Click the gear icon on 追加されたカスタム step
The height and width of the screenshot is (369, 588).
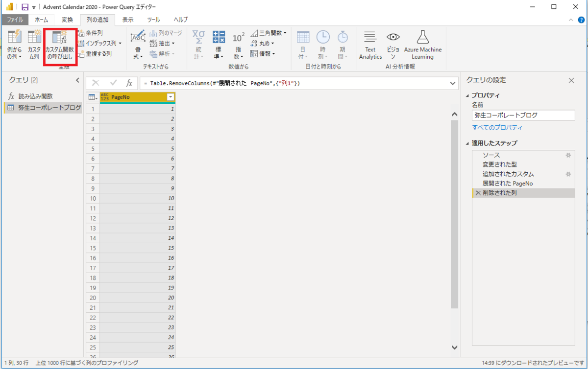click(x=568, y=174)
